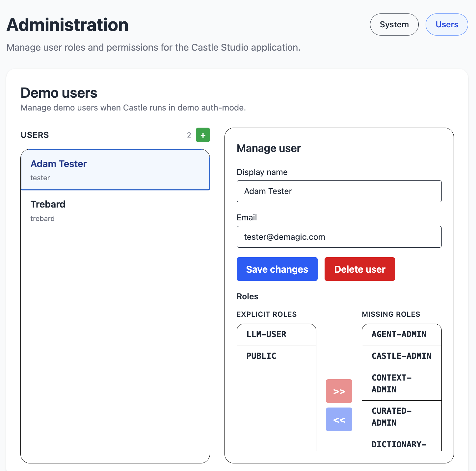Click the Manage user panel title
The width and height of the screenshot is (476, 471).
tap(269, 148)
